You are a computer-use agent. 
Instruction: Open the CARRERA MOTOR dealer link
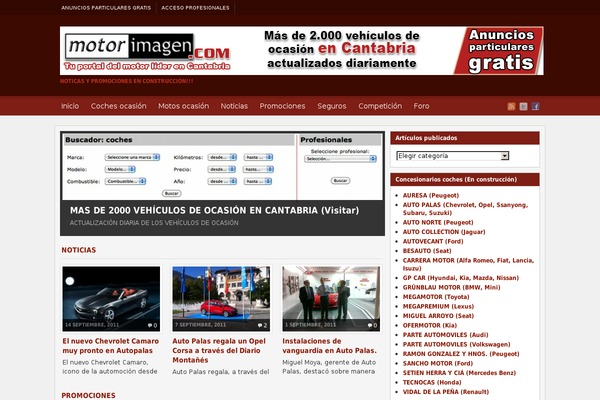click(x=468, y=264)
